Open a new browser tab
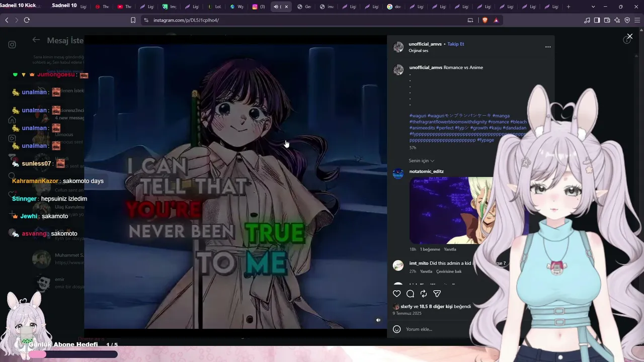The image size is (644, 362). coord(569,7)
